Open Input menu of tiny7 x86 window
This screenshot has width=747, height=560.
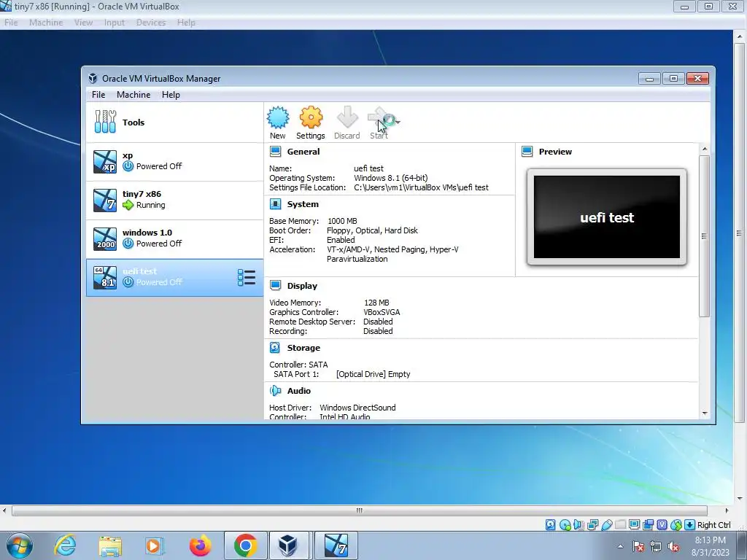(115, 23)
